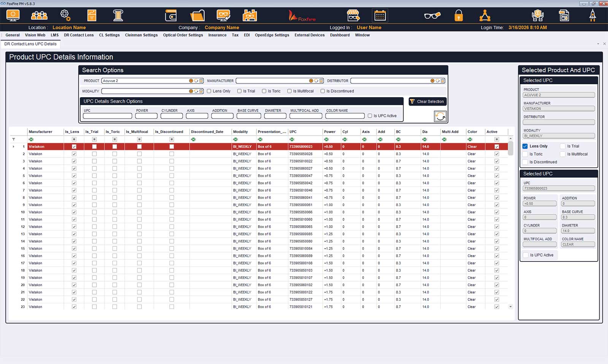Open the Manufacturer dropdown arrow
608x364 pixels.
pos(311,81)
